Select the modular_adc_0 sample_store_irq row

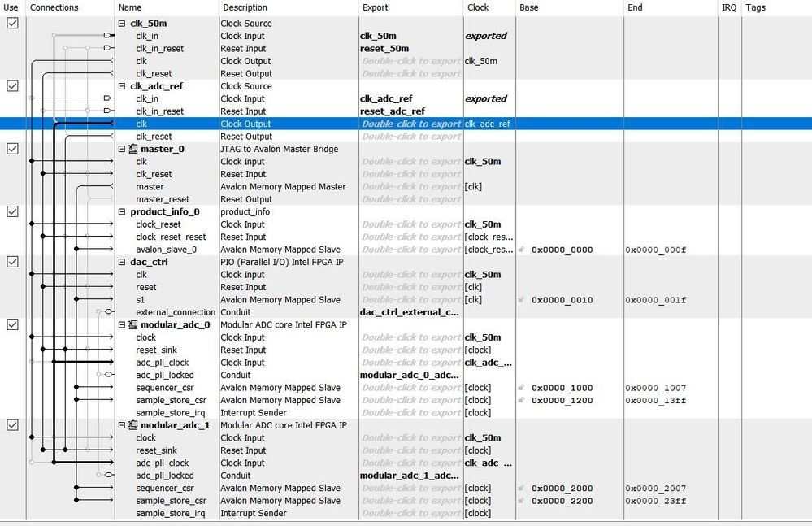pos(406,413)
